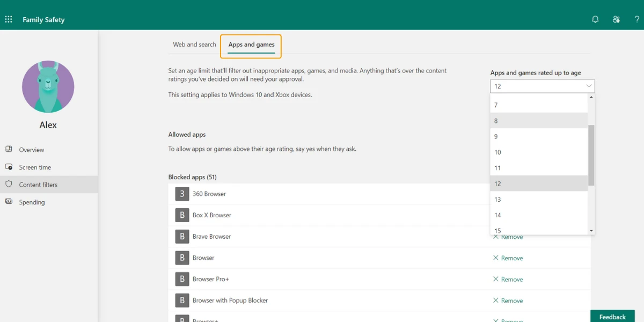The width and height of the screenshot is (644, 322).
Task: Choose age 12 in the rating list
Action: 539,184
